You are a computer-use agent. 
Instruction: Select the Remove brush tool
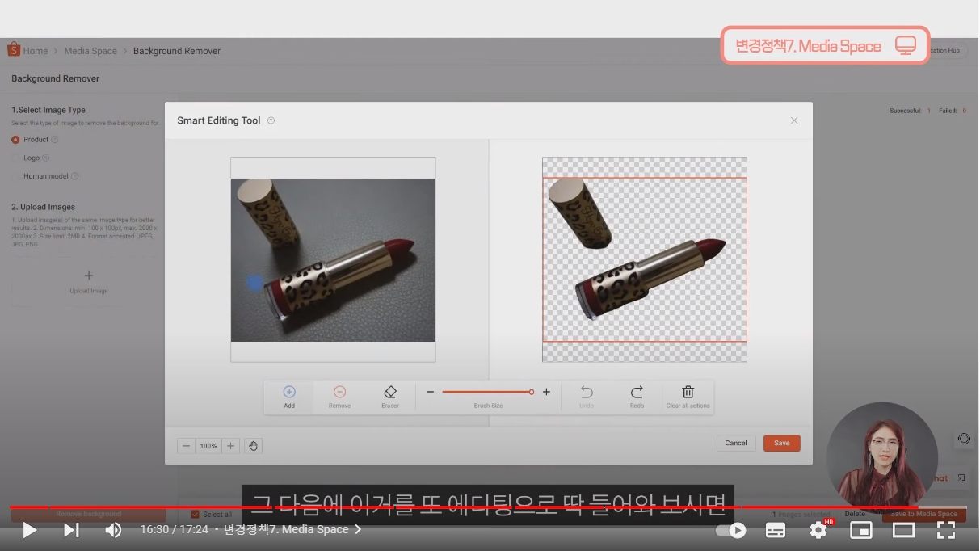(x=339, y=397)
